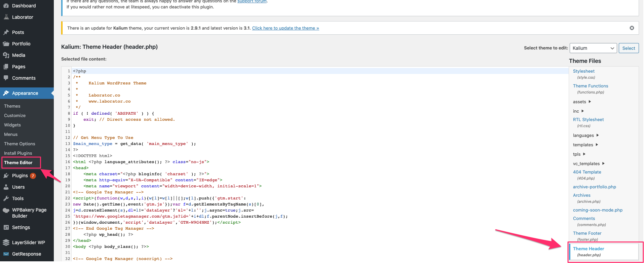Click the GetResponse envelope icon
The width and height of the screenshot is (644, 263).
(6, 254)
